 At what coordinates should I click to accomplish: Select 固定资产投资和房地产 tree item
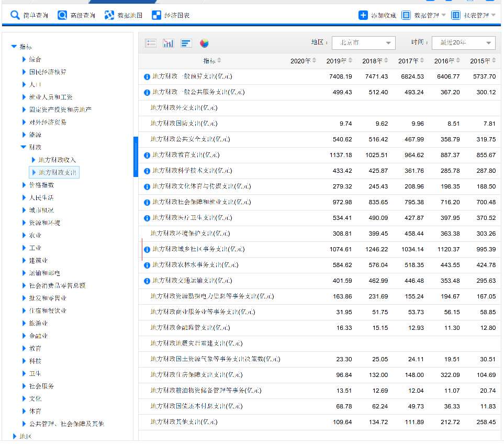coord(60,109)
